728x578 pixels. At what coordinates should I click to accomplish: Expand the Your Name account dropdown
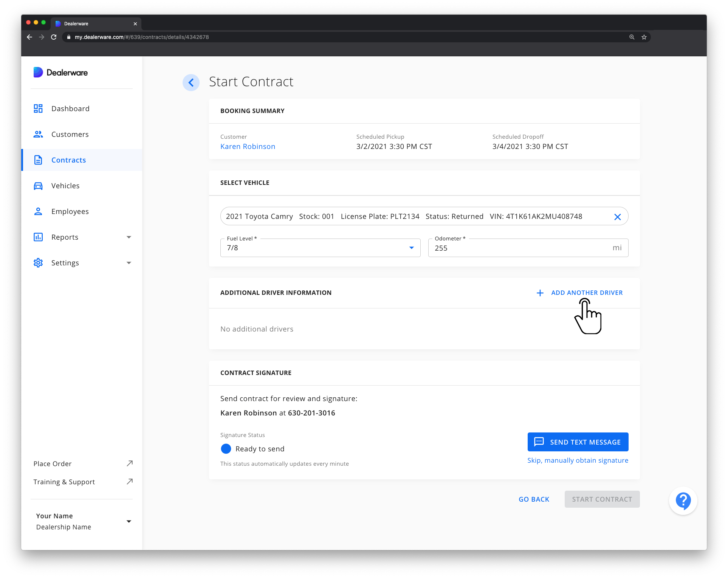click(129, 521)
